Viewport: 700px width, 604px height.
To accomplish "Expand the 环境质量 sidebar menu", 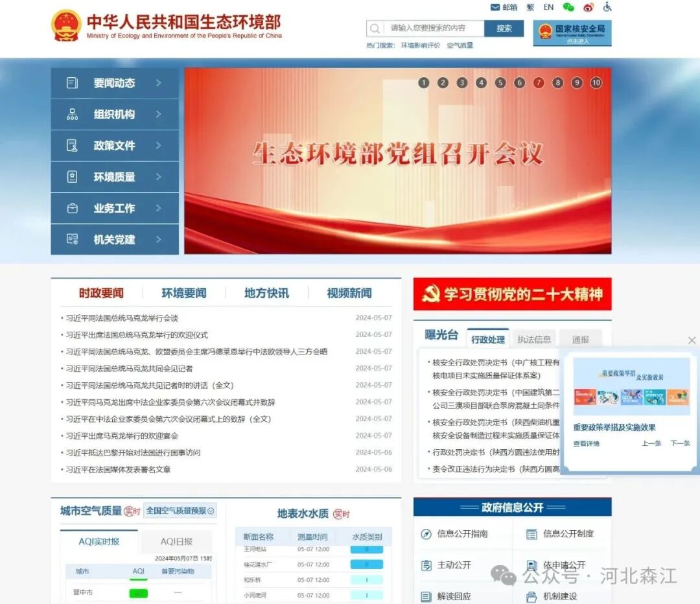I will 115,177.
